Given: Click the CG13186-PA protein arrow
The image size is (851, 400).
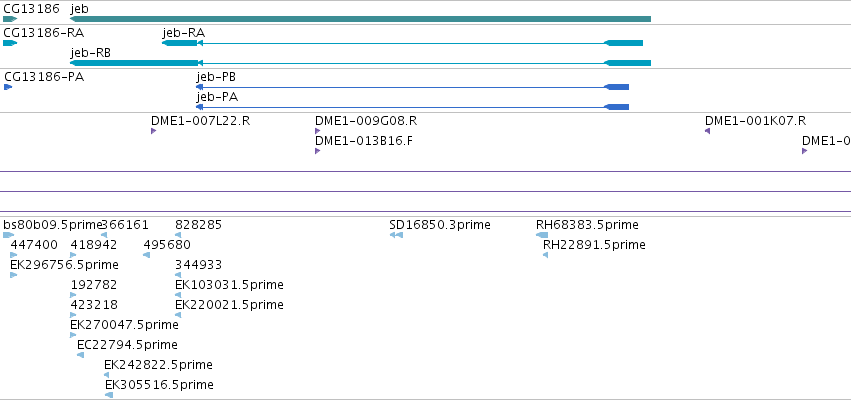Looking at the screenshot, I should (8, 87).
